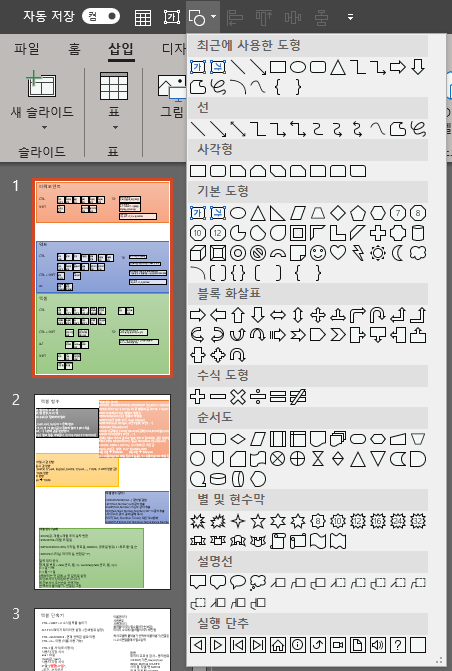Choose the Help action button
The height and width of the screenshot is (671, 452).
click(398, 644)
